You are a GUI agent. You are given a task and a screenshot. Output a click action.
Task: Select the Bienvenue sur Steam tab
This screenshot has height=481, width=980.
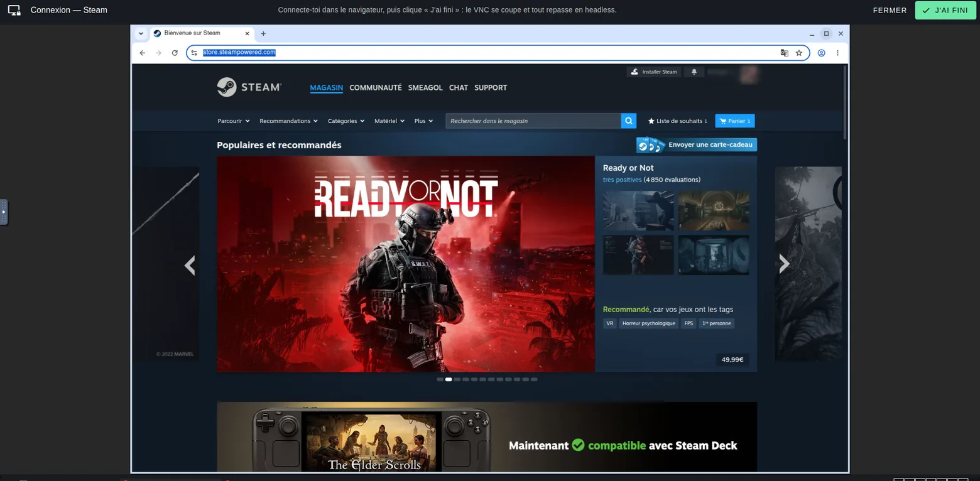point(201,33)
